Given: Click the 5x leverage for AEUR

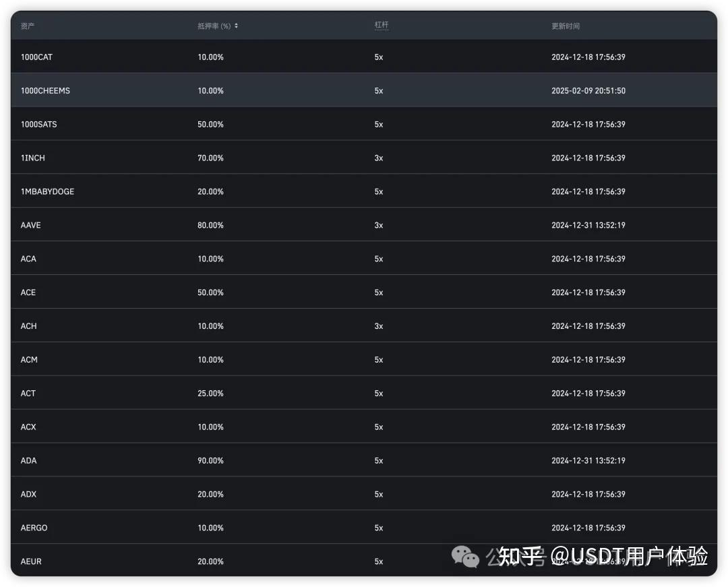Looking at the screenshot, I should tap(379, 562).
